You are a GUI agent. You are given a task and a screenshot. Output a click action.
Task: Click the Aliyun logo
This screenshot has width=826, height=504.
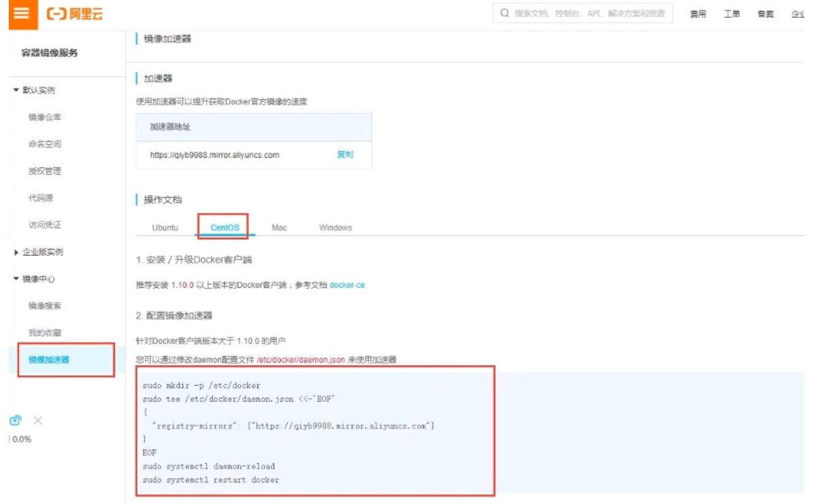pyautogui.click(x=75, y=14)
